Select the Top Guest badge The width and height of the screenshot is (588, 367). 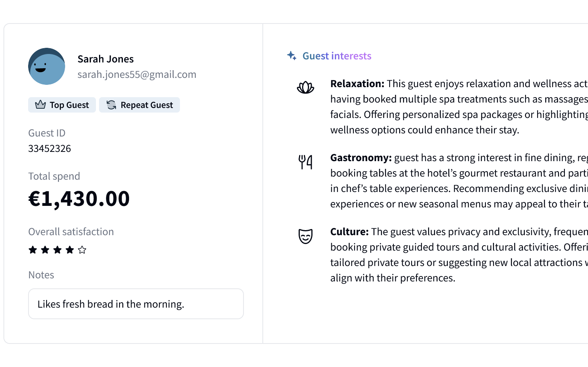coord(62,105)
